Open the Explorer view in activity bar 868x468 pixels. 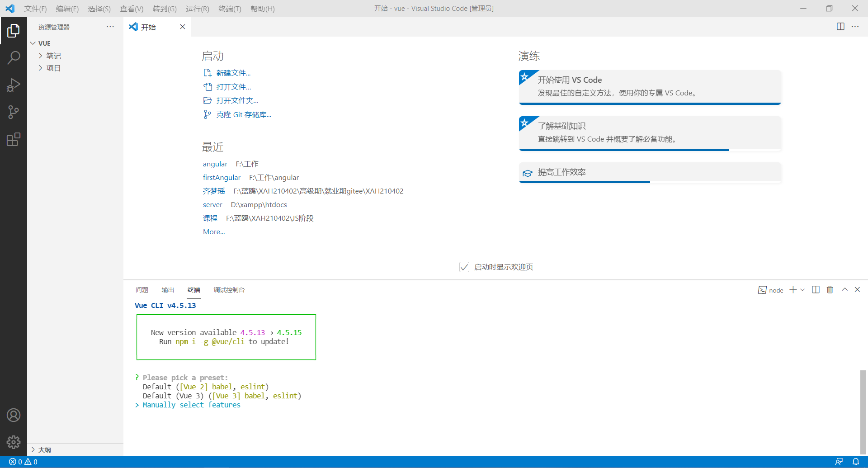[14, 31]
